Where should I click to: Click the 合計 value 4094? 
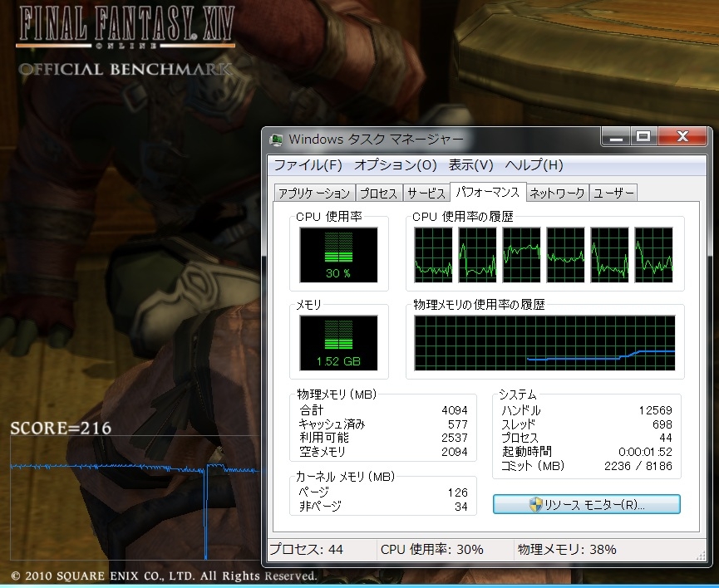pos(455,410)
